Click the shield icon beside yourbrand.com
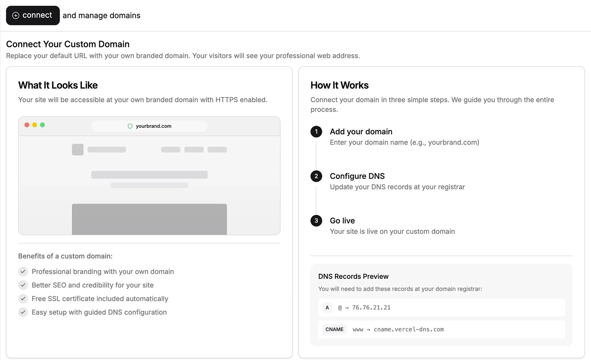591x364 pixels. pyautogui.click(x=130, y=126)
